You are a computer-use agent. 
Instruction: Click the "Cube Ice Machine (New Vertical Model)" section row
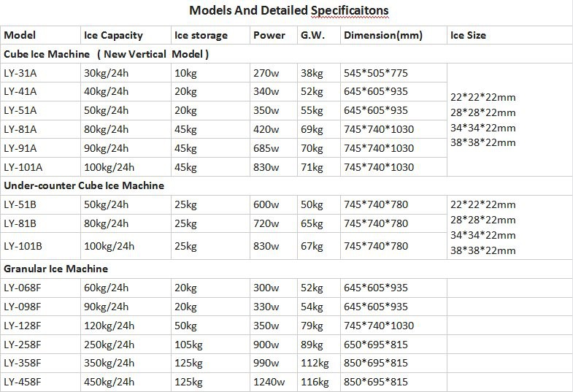107,55
